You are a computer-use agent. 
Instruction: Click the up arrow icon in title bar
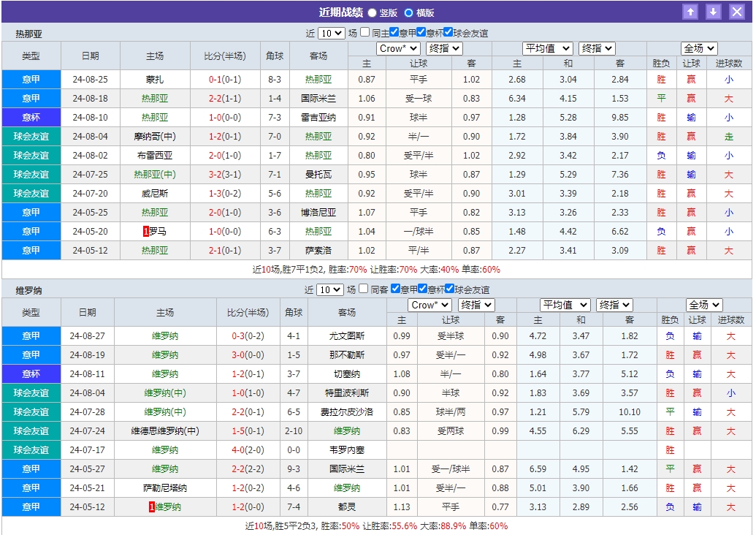pos(691,11)
